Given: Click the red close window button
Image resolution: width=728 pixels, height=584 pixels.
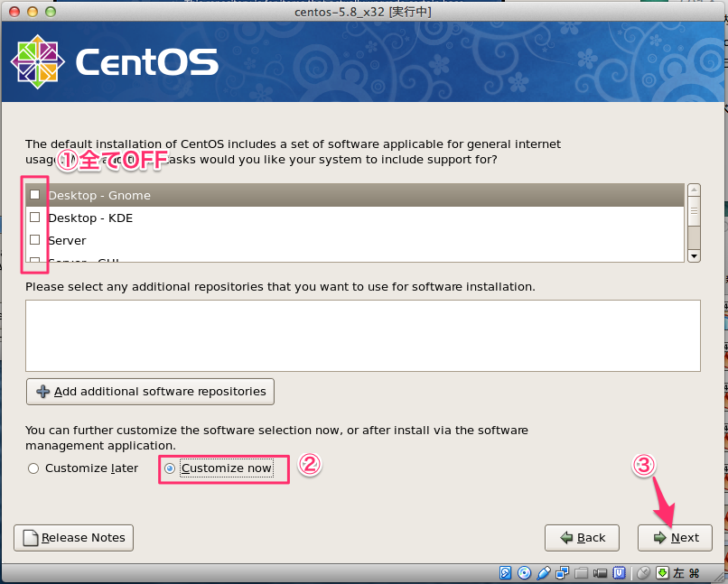Looking at the screenshot, I should (14, 12).
